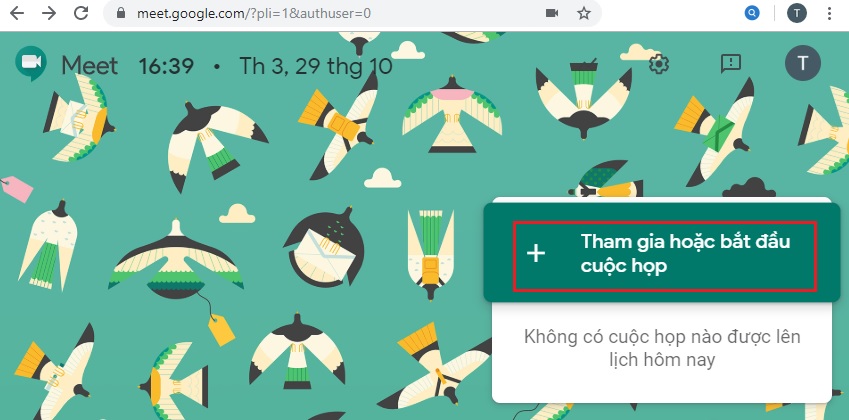
Task: Click Tham gia hoặc bắt đầu cuộc họp
Action: coord(665,256)
